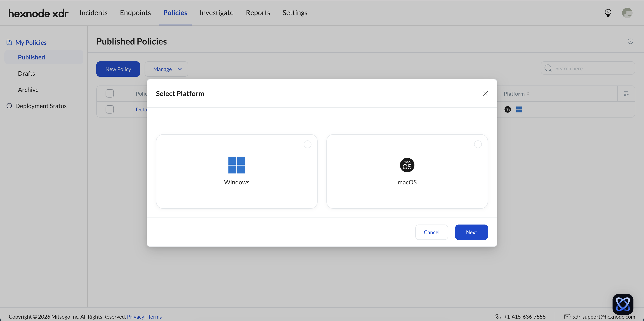644x321 pixels.
Task: Check the first policy row checkbox
Action: tap(110, 109)
